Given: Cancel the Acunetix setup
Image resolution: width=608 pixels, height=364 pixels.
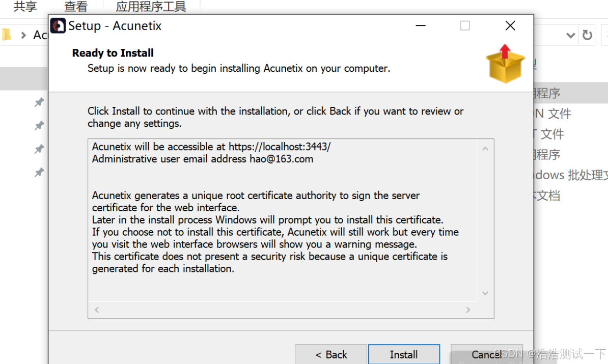Looking at the screenshot, I should [486, 354].
